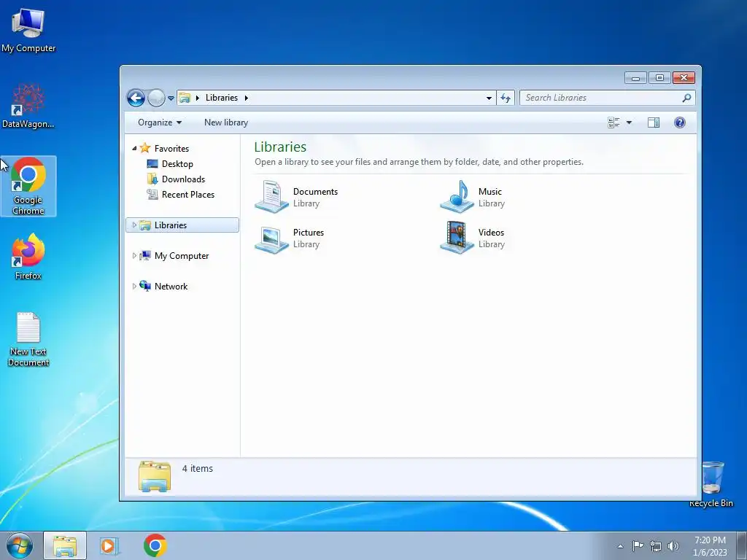This screenshot has height=560, width=747.
Task: Open the Organize menu
Action: pyautogui.click(x=160, y=122)
